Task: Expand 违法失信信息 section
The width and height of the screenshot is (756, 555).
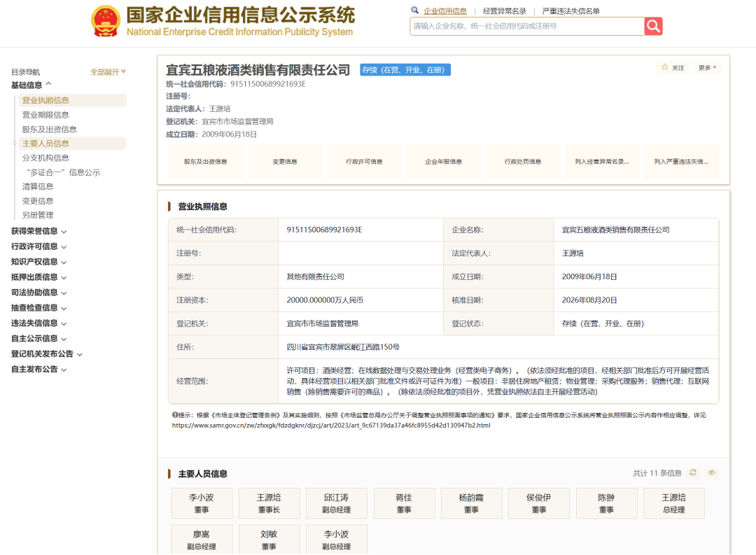Action: coord(38,323)
